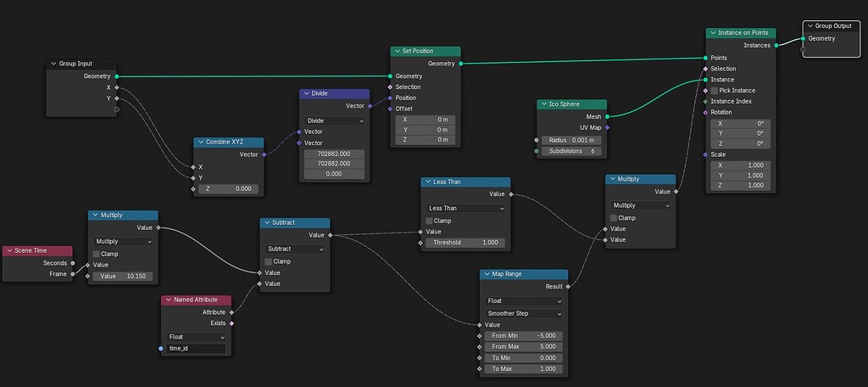
Task: Toggle Clamp checkbox in Less Than node
Action: (430, 221)
